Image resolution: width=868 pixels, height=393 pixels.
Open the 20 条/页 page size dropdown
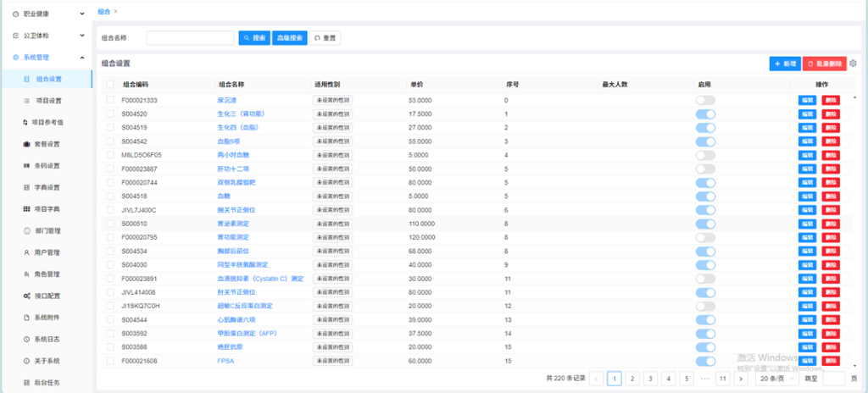(x=777, y=379)
